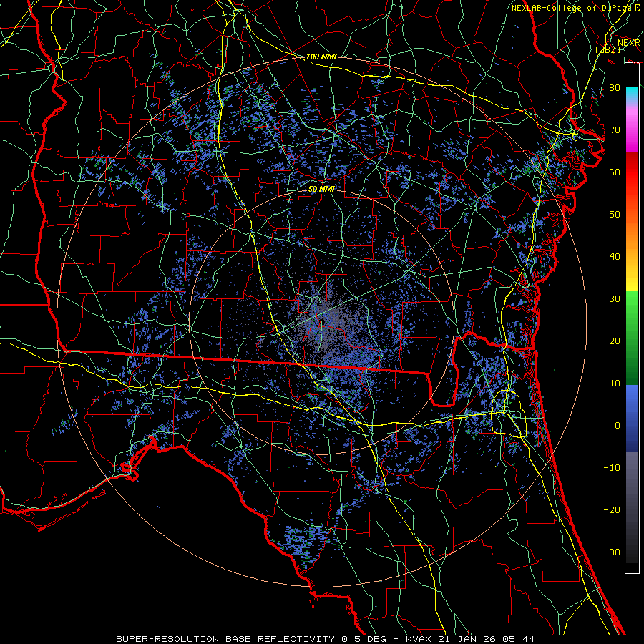Click the blue section of the color scale
Screen dimensions: 644x644
(632, 419)
